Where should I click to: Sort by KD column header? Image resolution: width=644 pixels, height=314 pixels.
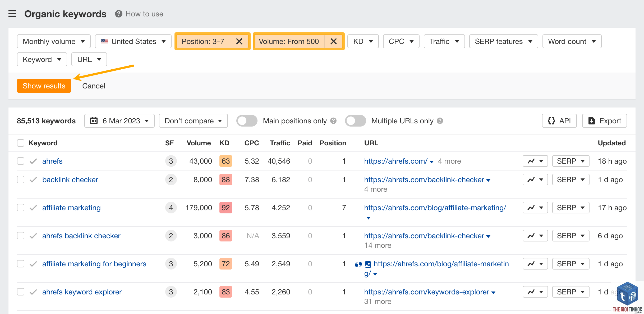click(x=224, y=143)
